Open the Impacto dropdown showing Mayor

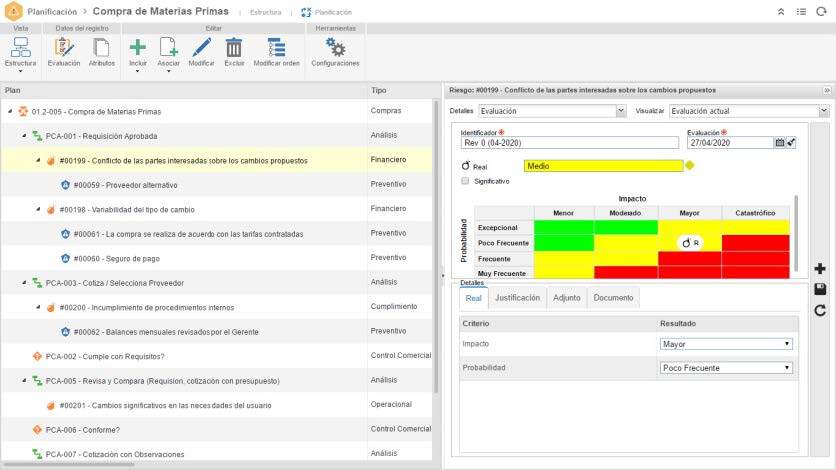click(x=726, y=344)
